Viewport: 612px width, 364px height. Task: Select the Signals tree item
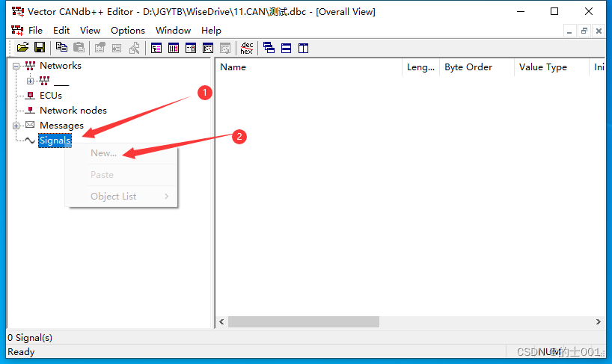(x=55, y=141)
